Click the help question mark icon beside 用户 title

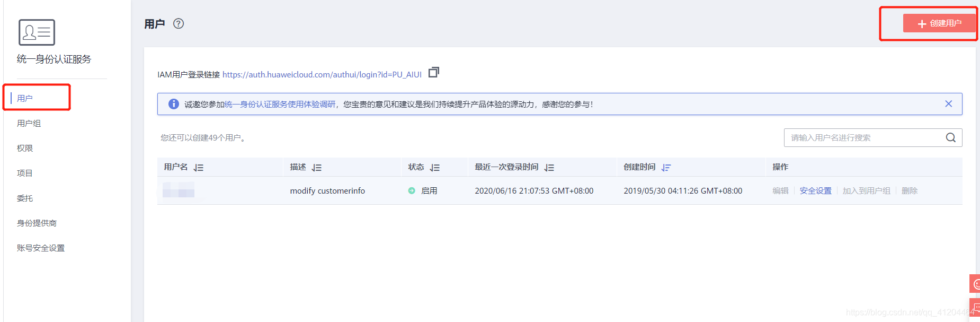179,23
